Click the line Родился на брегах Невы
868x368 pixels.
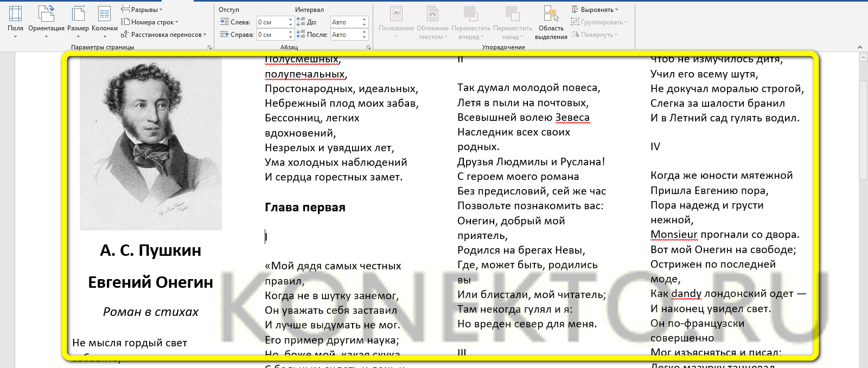point(521,250)
